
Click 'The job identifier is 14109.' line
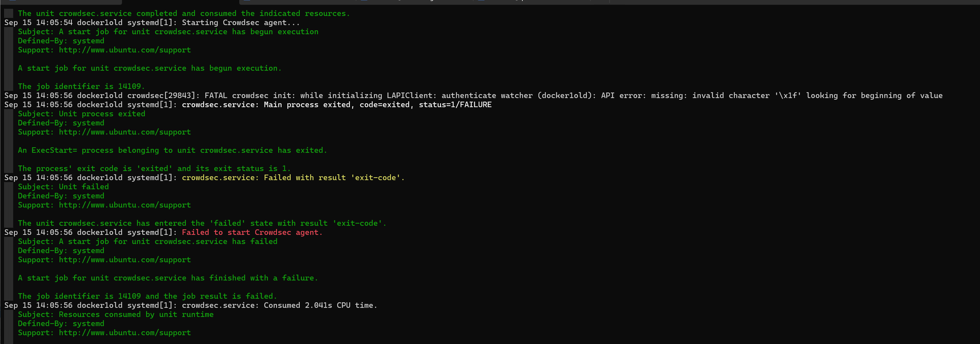(81, 86)
